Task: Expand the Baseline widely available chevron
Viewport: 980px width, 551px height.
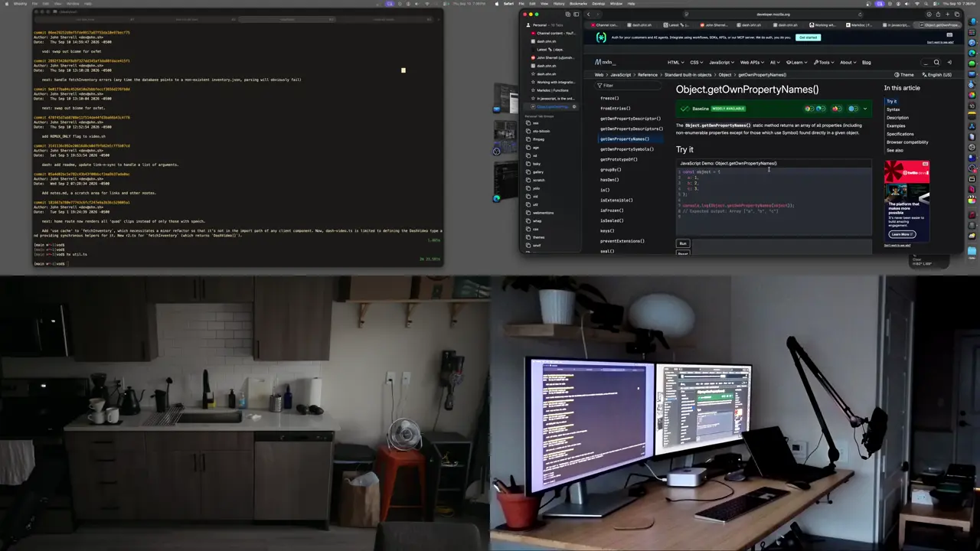Action: 865,109
